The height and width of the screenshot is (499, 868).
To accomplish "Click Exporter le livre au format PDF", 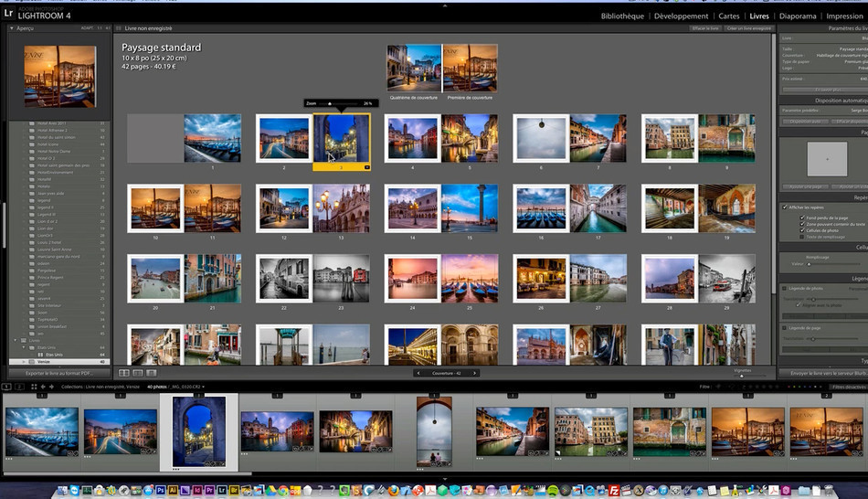I will 58,373.
